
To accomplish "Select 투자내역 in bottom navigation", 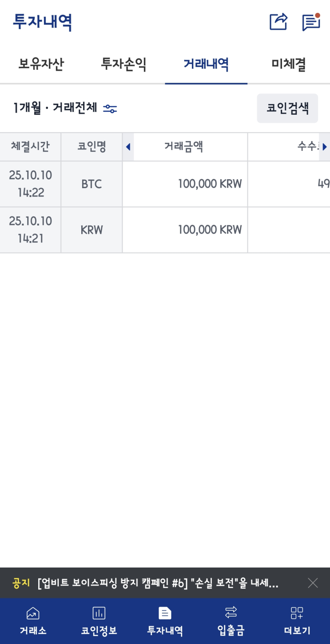I will pyautogui.click(x=165, y=621).
